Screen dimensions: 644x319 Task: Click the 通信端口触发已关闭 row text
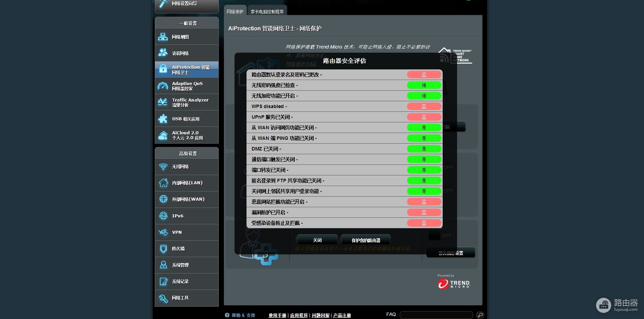point(275,159)
